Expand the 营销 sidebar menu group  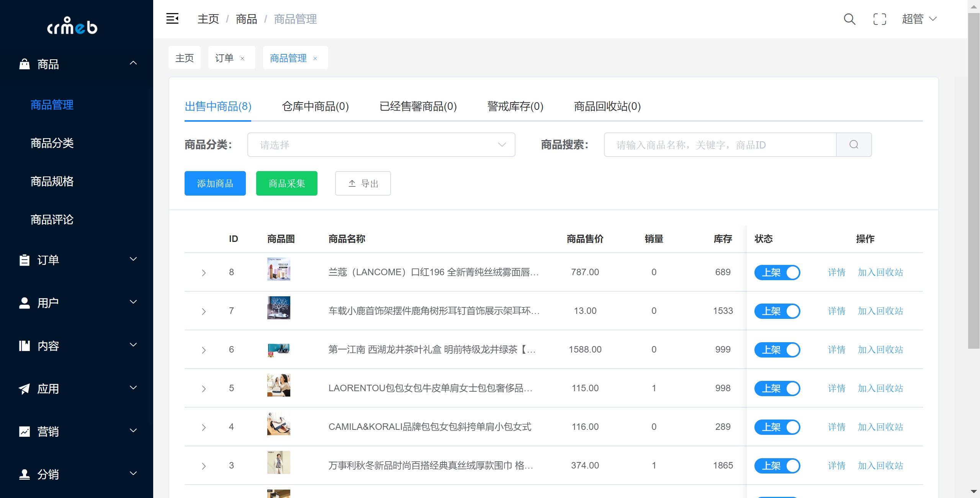tap(77, 431)
